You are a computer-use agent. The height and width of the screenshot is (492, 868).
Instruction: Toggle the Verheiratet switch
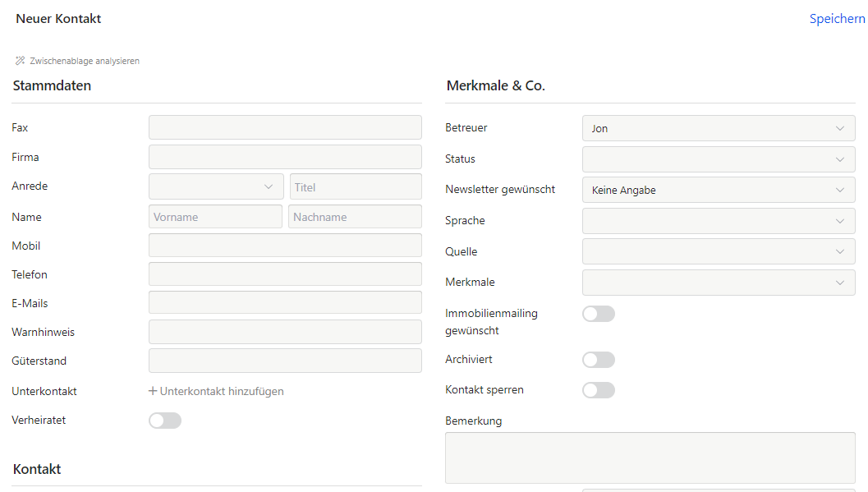(165, 421)
